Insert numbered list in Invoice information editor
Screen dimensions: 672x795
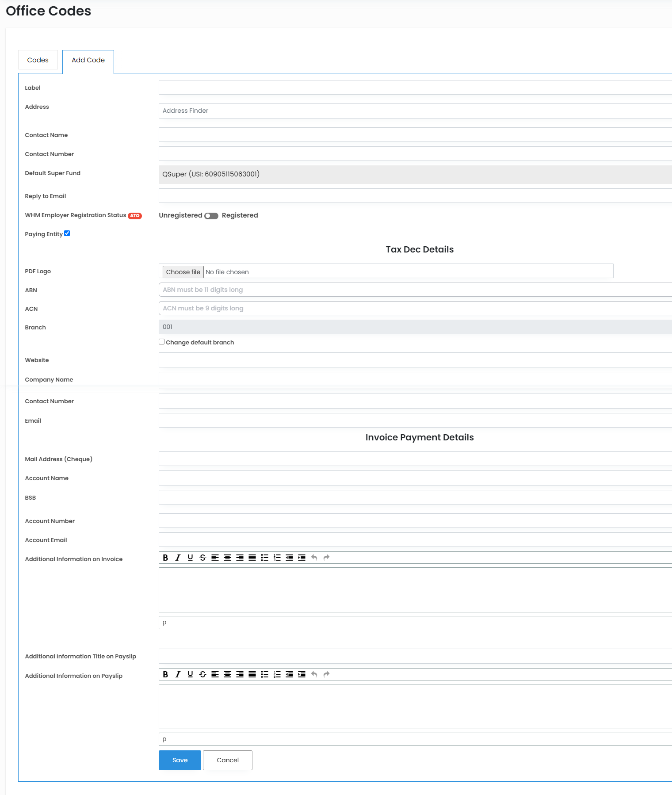pos(277,558)
